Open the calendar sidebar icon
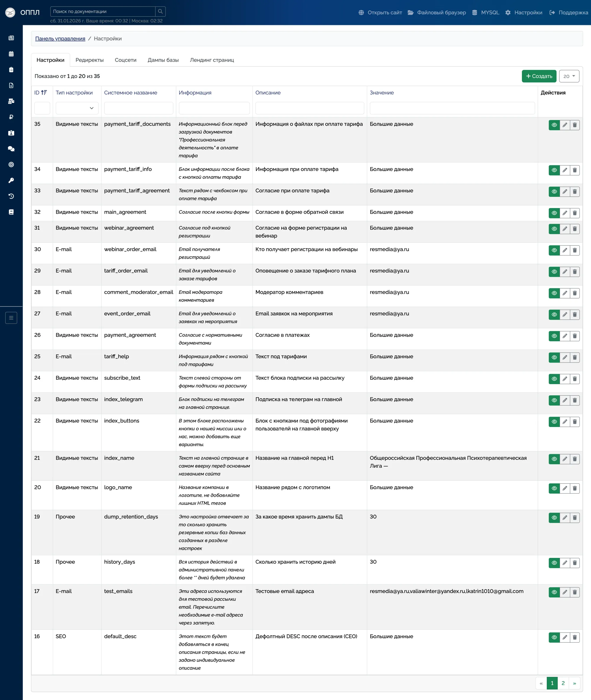The width and height of the screenshot is (591, 700). click(x=11, y=54)
